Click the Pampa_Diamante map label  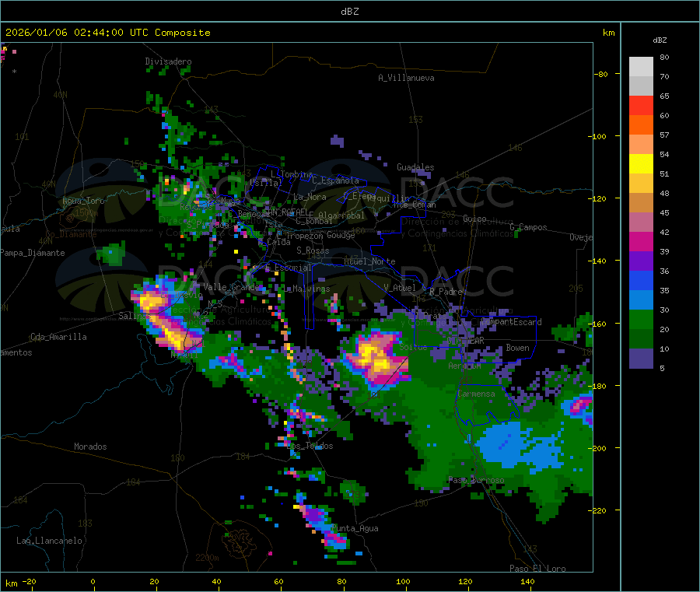32,253
